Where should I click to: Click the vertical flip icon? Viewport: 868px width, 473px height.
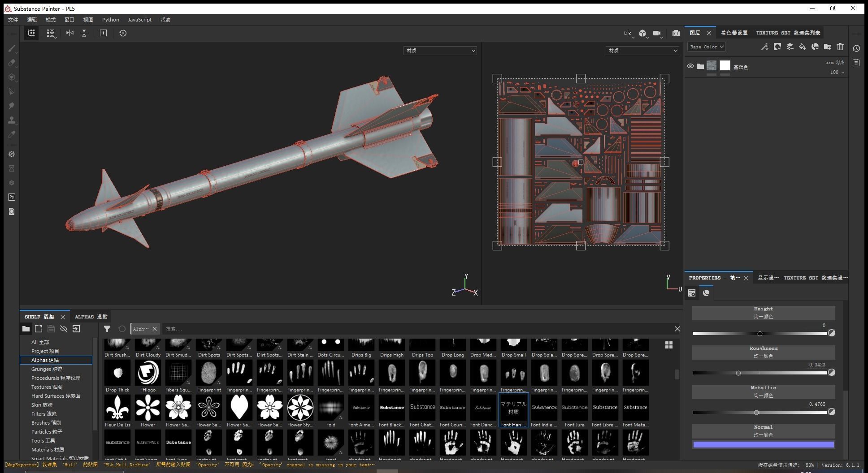tap(84, 33)
